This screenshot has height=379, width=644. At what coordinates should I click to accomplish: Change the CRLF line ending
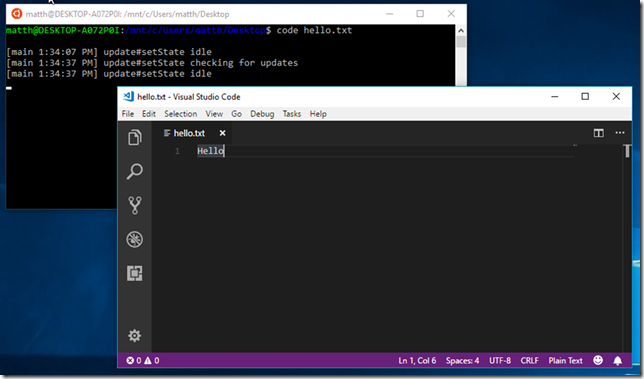tap(529, 361)
